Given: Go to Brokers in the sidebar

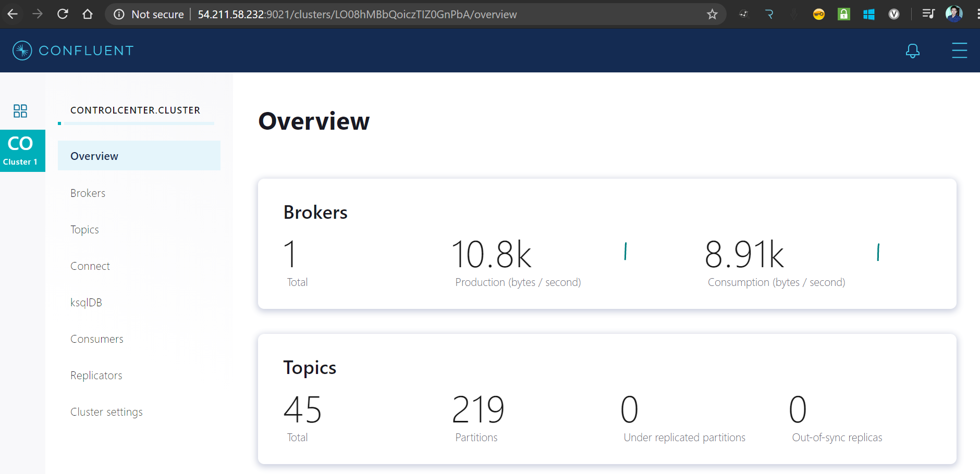Looking at the screenshot, I should tap(88, 193).
